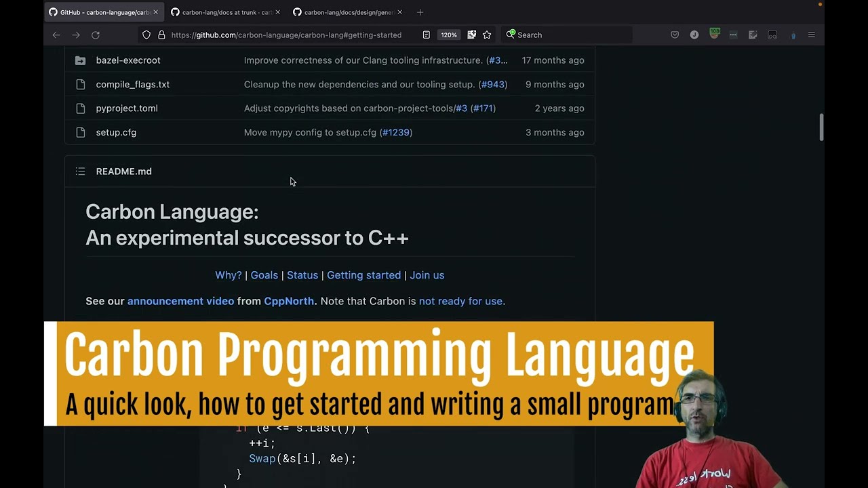This screenshot has height=488, width=868.
Task: Open the pyproject.toml file
Action: (x=127, y=108)
